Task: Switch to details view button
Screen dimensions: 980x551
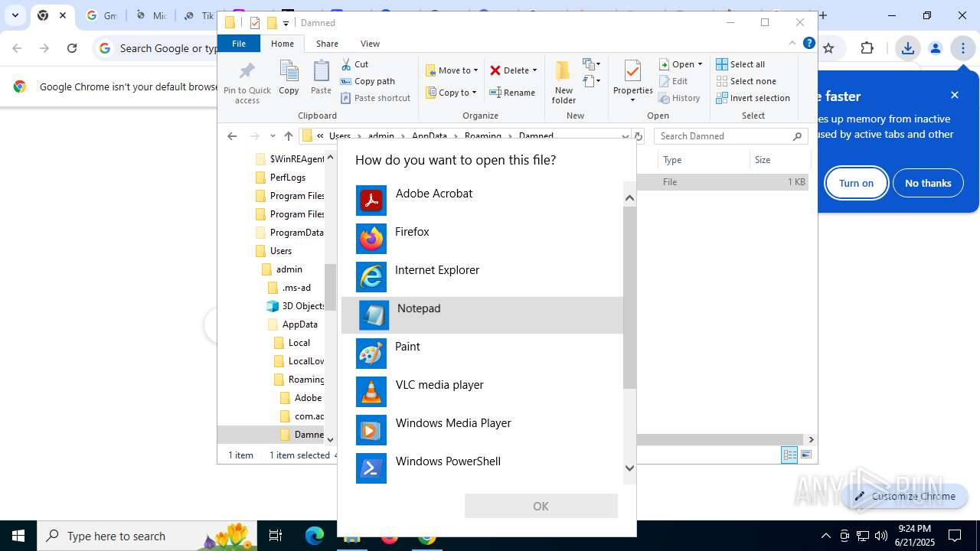Action: (x=789, y=455)
